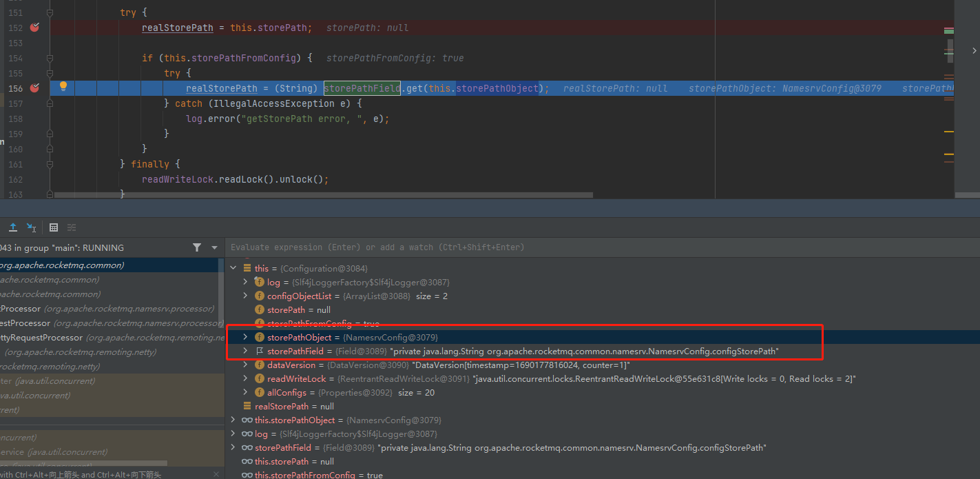
Task: Open the thread selector dropdown arrow
Action: [x=214, y=247]
